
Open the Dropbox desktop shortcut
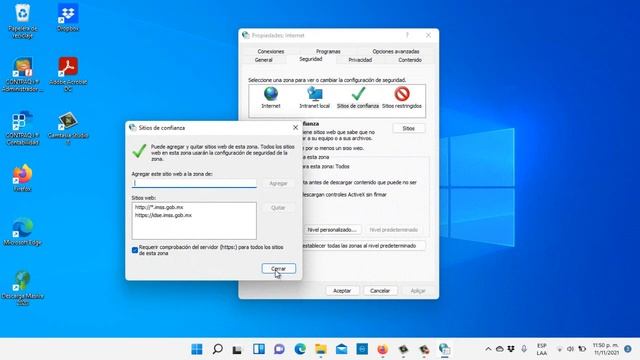tap(68, 18)
